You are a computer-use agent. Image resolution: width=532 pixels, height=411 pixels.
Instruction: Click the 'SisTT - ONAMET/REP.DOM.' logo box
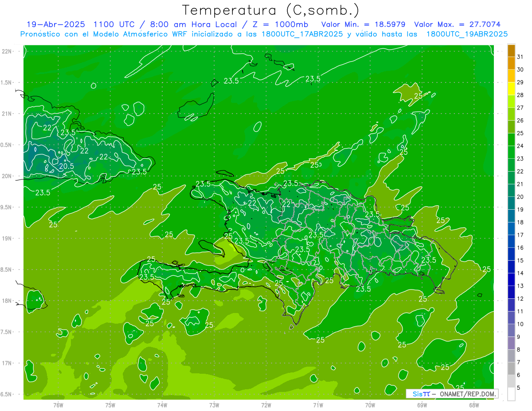pos(452,394)
